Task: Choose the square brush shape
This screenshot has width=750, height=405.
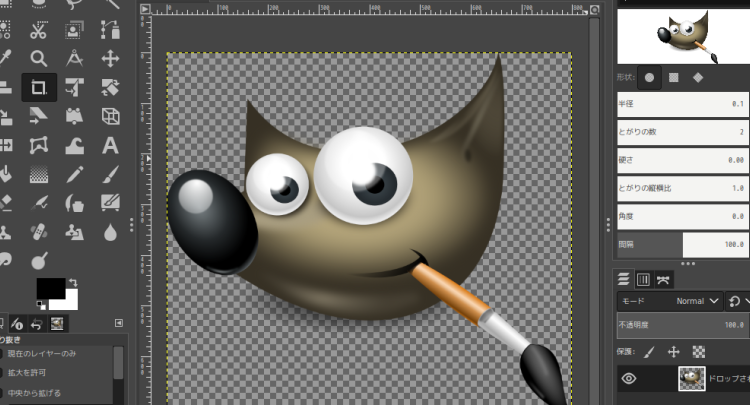Action: pos(674,77)
